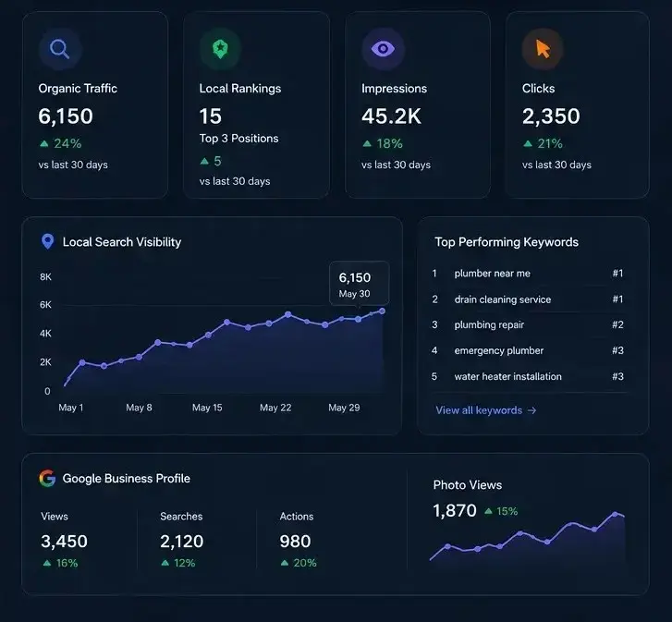
Task: Click the Clicks card title
Action: 538,88
